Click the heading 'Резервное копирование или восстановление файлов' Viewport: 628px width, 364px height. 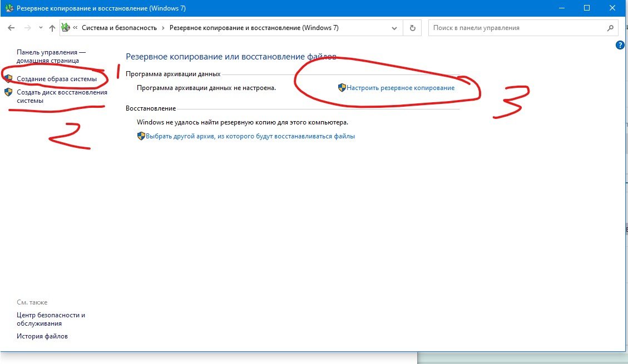[231, 56]
